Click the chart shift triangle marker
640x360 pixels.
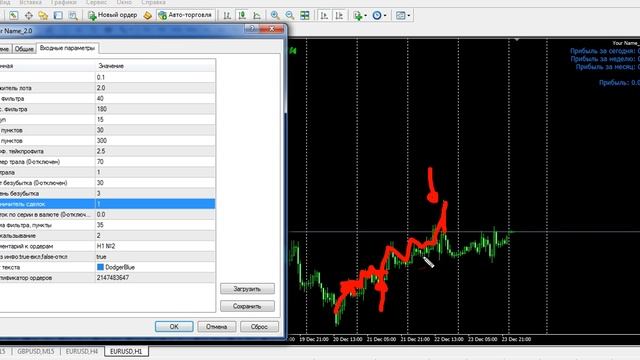point(517,40)
